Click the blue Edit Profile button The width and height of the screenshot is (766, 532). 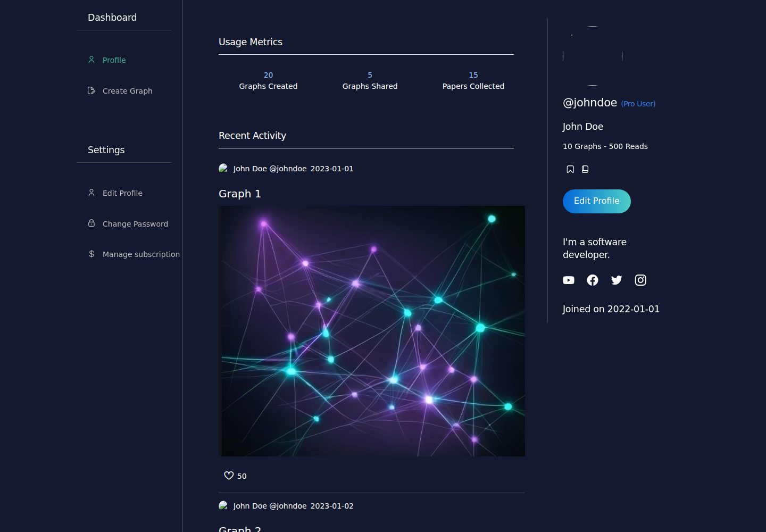pos(597,201)
